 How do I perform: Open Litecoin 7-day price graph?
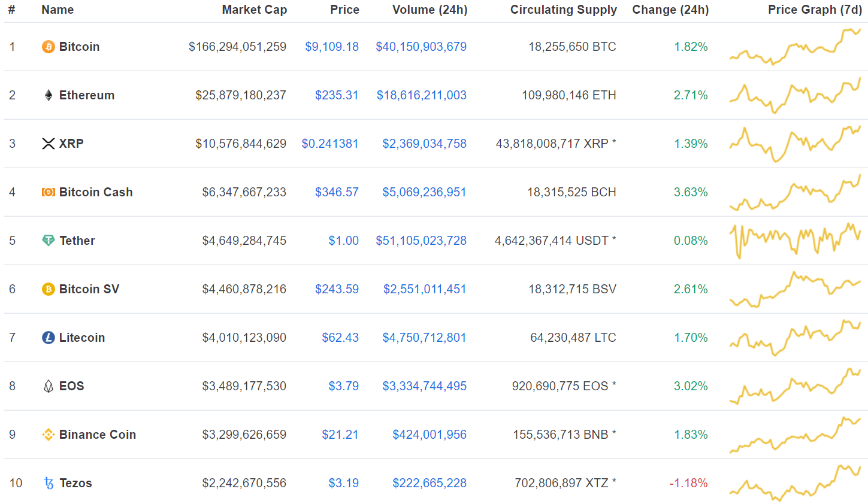coord(795,338)
